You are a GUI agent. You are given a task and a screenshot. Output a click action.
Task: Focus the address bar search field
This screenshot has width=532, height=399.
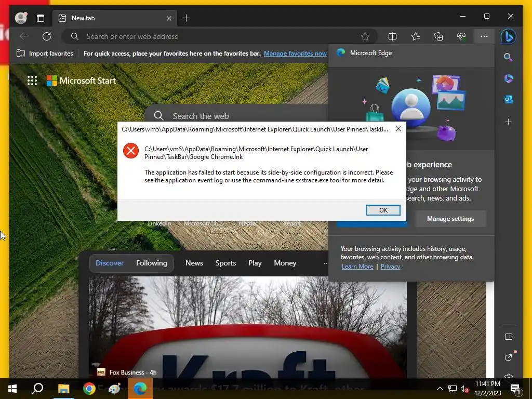219,36
